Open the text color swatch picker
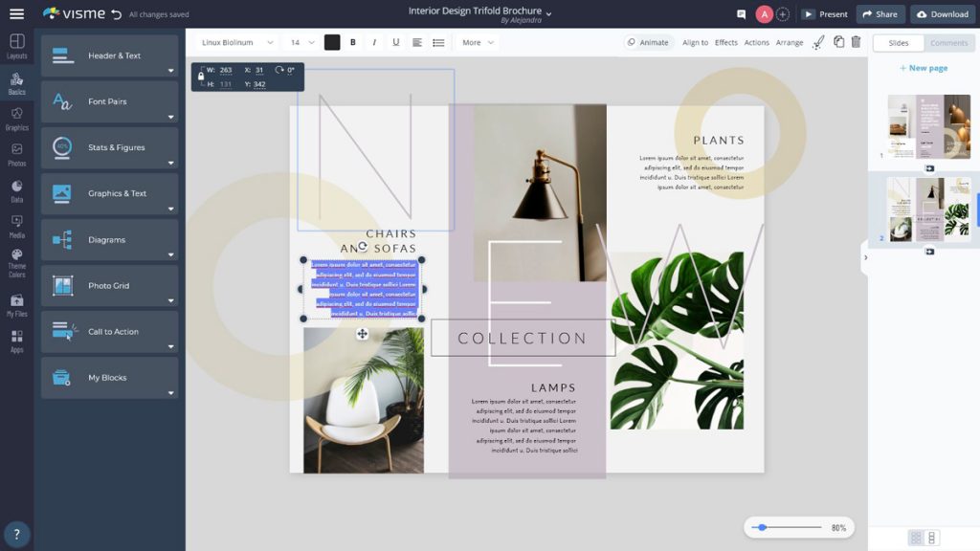The height and width of the screenshot is (551, 980). click(x=331, y=43)
